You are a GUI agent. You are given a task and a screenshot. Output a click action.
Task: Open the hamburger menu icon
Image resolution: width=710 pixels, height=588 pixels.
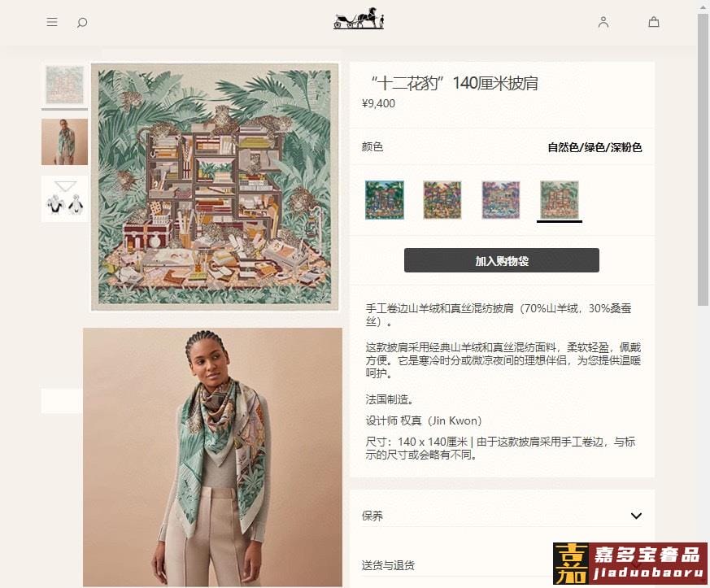(52, 22)
